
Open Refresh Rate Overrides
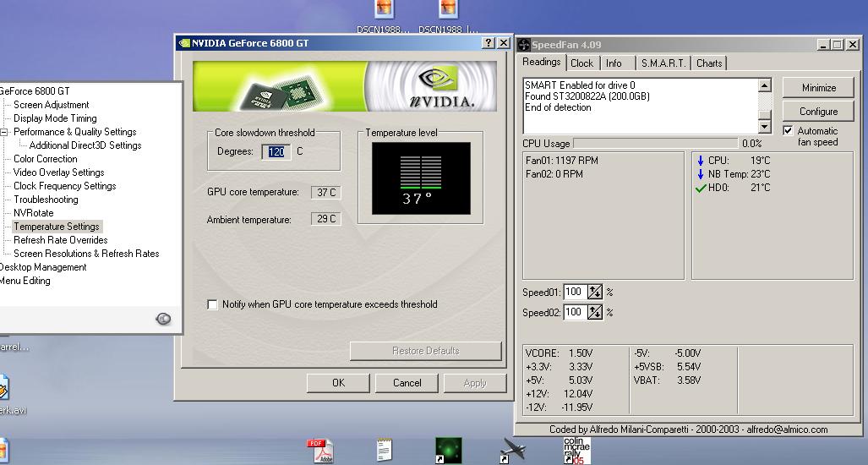(x=60, y=240)
